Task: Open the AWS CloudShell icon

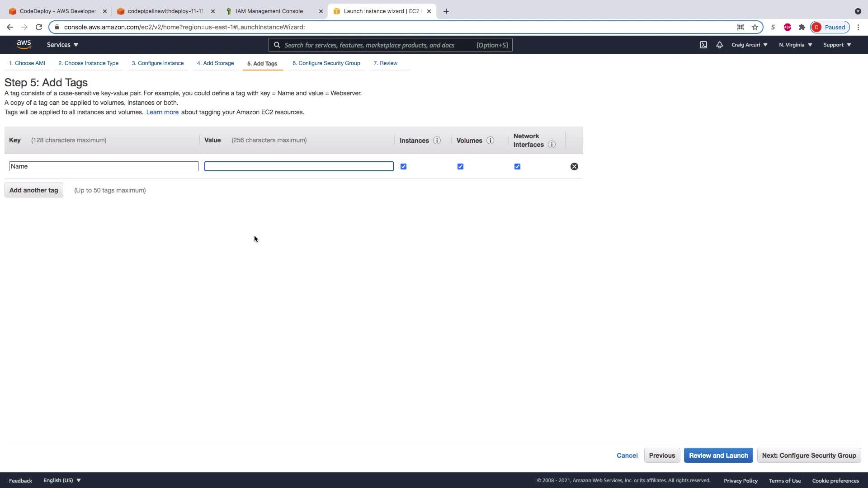Action: [x=703, y=45]
